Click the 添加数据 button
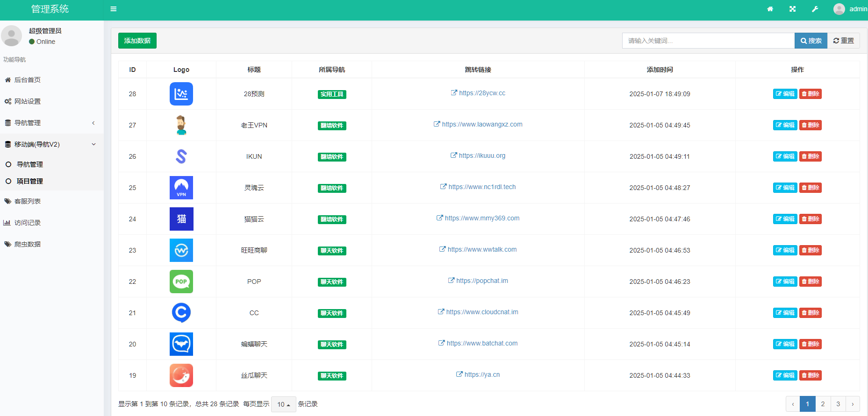This screenshot has width=868, height=416. (137, 41)
